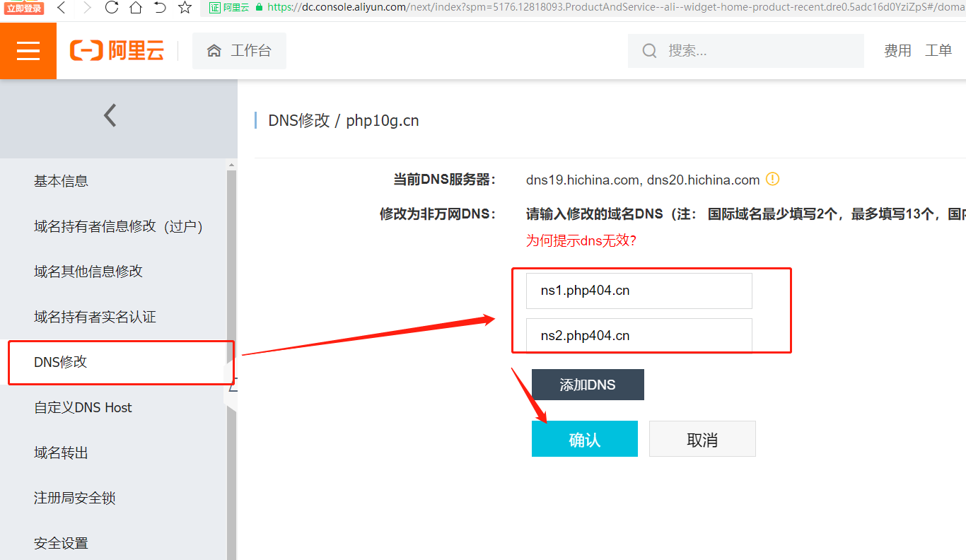
Task: Open the 工单 menu
Action: coord(938,51)
